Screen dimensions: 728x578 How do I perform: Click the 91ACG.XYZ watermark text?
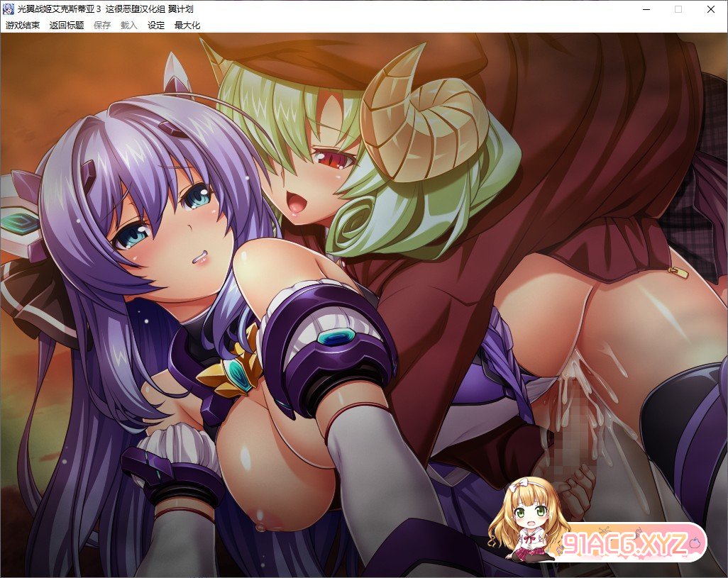pyautogui.click(x=624, y=544)
